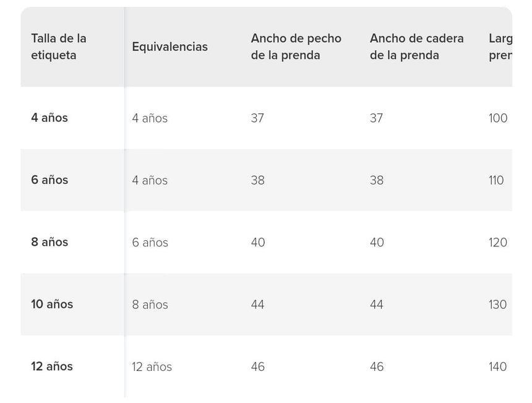Choose the '12 años' size label
This screenshot has height=403, width=532.
[52, 366]
